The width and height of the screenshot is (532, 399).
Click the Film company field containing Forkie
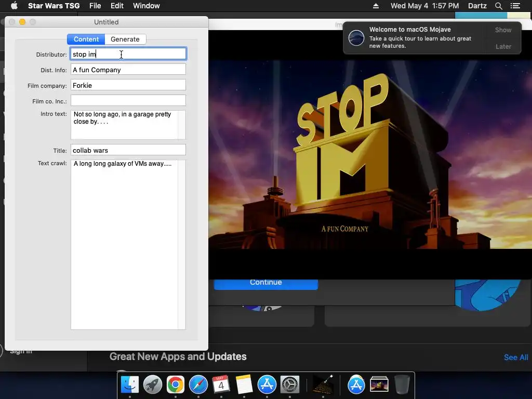click(x=128, y=85)
